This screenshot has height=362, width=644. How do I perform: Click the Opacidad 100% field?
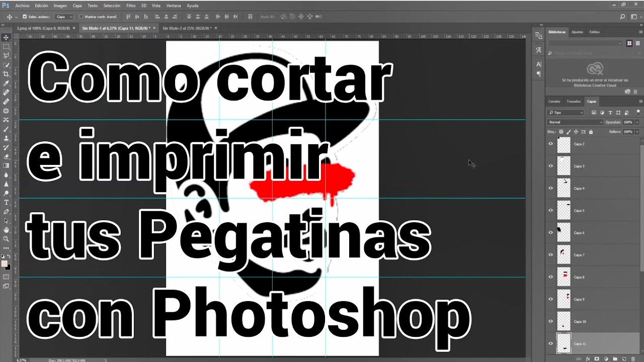[x=628, y=122]
